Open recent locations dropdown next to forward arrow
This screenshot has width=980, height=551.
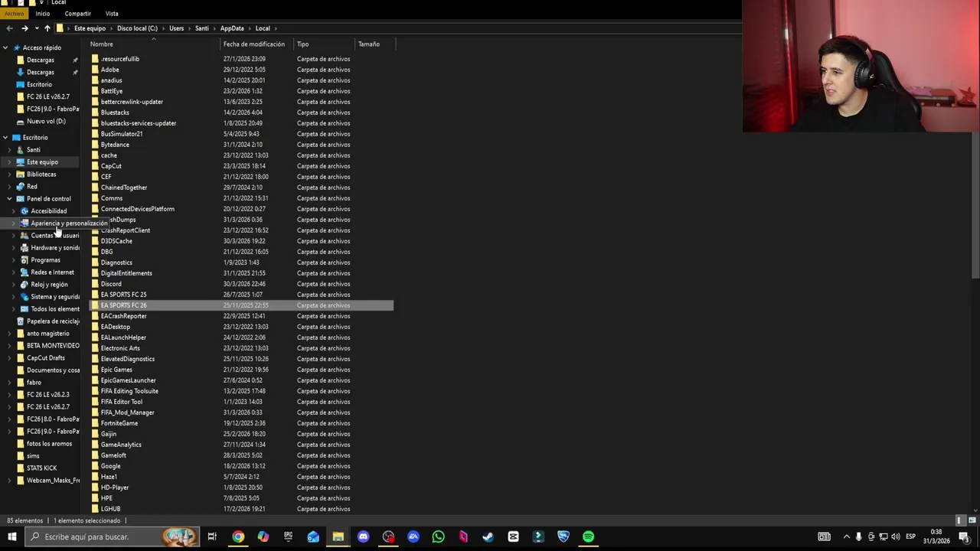pyautogui.click(x=36, y=28)
